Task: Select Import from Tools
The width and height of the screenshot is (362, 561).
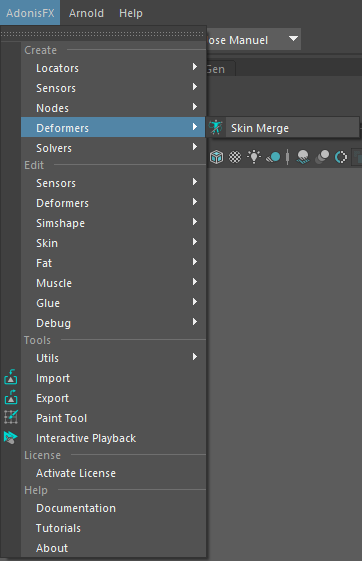Action: [x=113, y=378]
